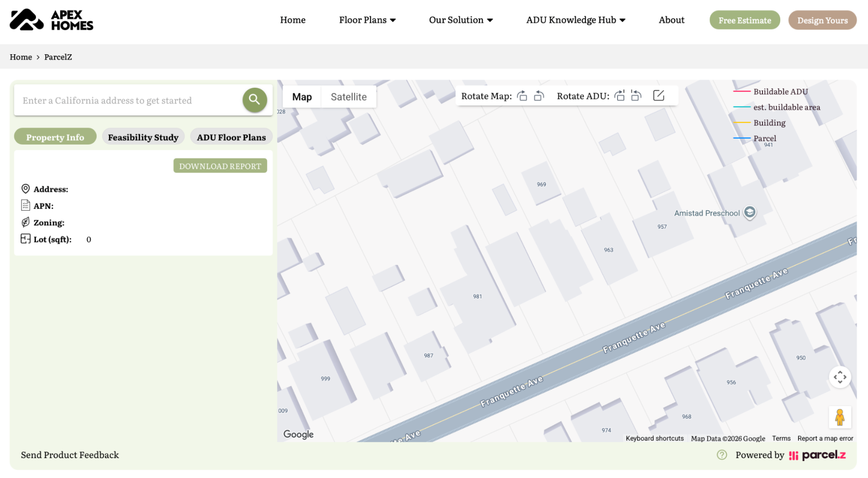Viewport: 868px width, 478px height.
Task: Rotate ADU clockwise icon
Action: [x=620, y=96]
